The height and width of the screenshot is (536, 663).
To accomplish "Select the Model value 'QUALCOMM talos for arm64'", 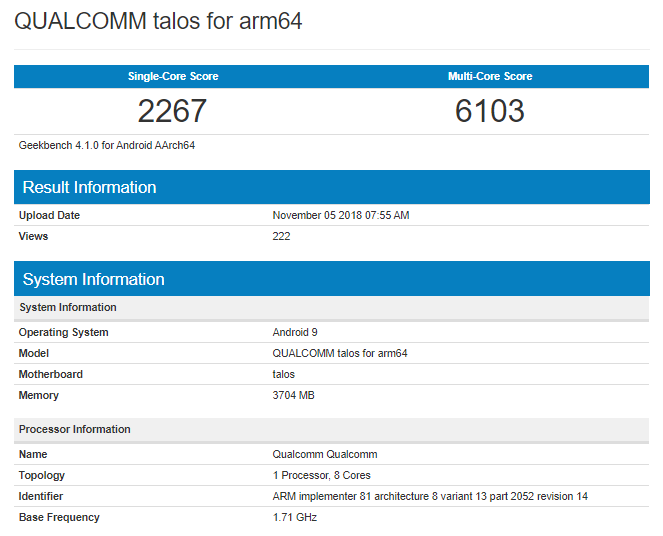I will (x=340, y=353).
